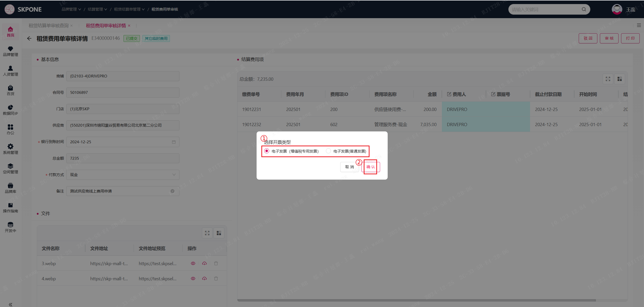This screenshot has width=644, height=307.
Task: Click the 审核 button
Action: [x=609, y=38]
